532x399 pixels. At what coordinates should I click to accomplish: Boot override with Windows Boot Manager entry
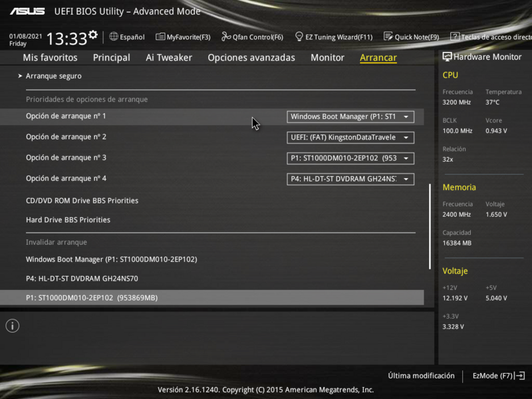tap(112, 259)
